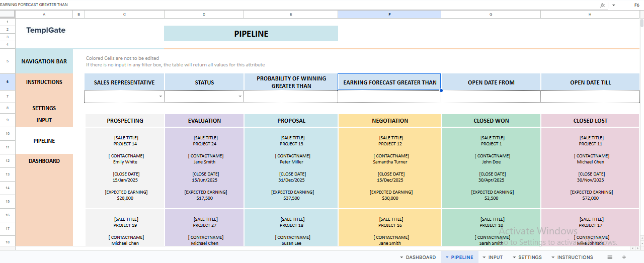Select column C header
The image size is (644, 263).
pos(125,15)
